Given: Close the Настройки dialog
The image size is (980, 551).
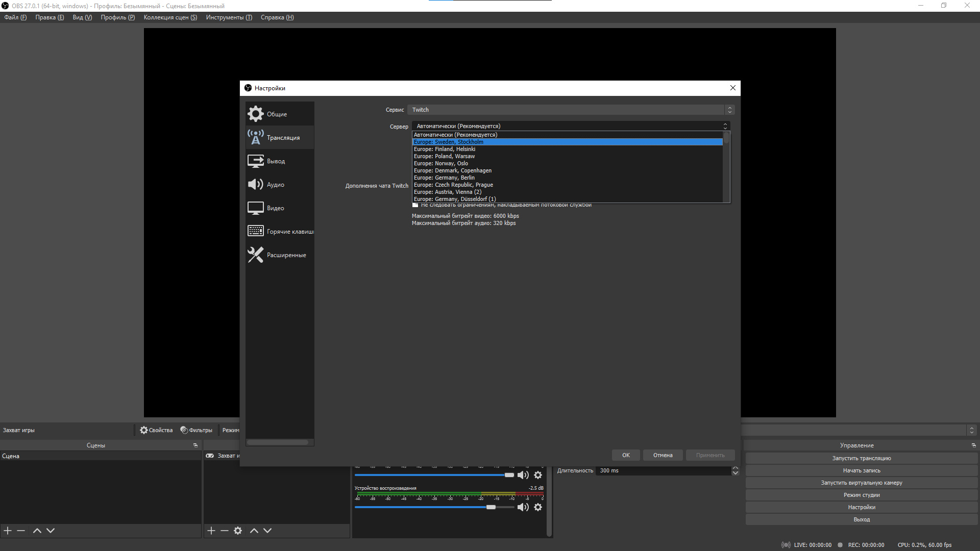Looking at the screenshot, I should coord(733,88).
